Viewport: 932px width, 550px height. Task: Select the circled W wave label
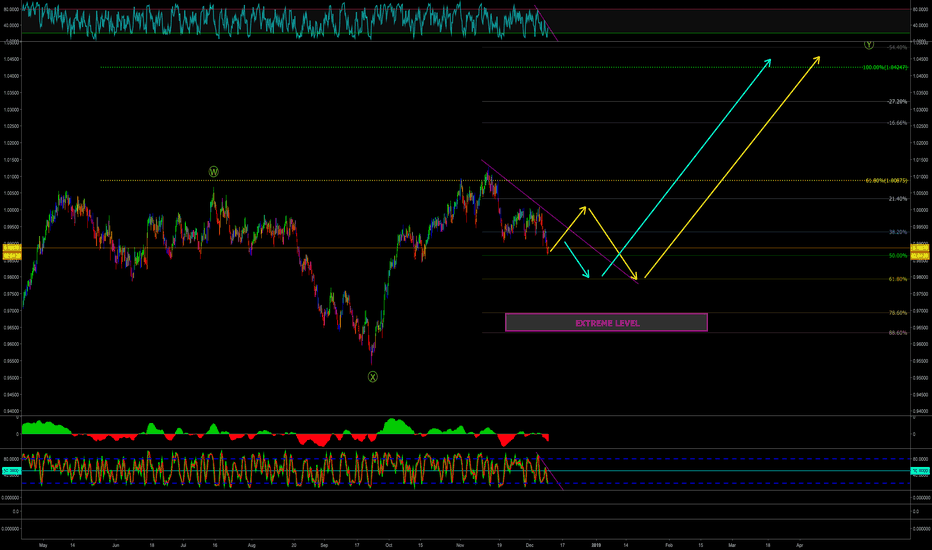(213, 172)
